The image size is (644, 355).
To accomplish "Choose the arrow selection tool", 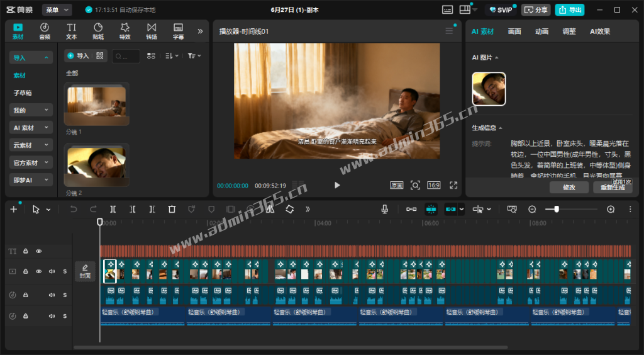I will [36, 209].
